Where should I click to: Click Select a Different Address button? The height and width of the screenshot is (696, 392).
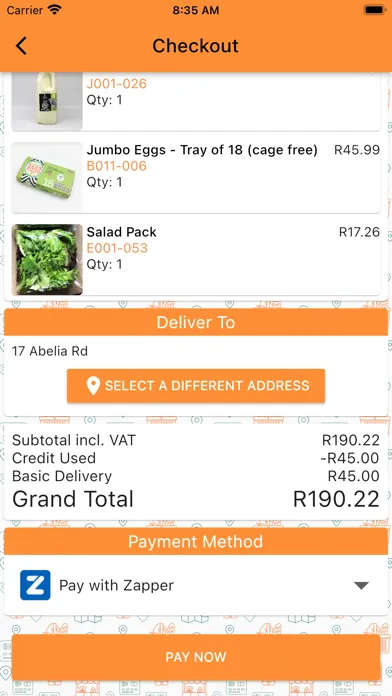coord(196,386)
